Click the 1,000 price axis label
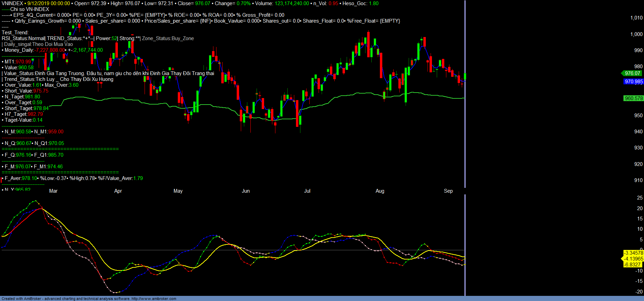Screen dimensions: 644x301 (636, 34)
